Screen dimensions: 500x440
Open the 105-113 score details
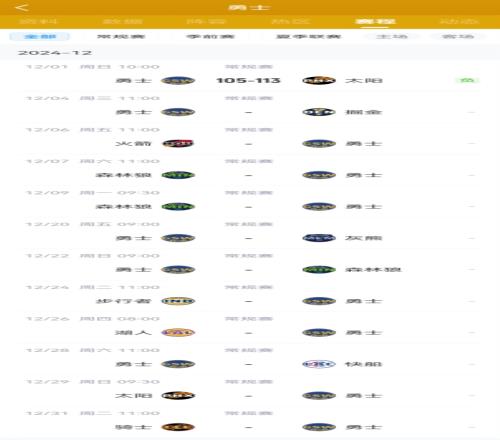248,80
